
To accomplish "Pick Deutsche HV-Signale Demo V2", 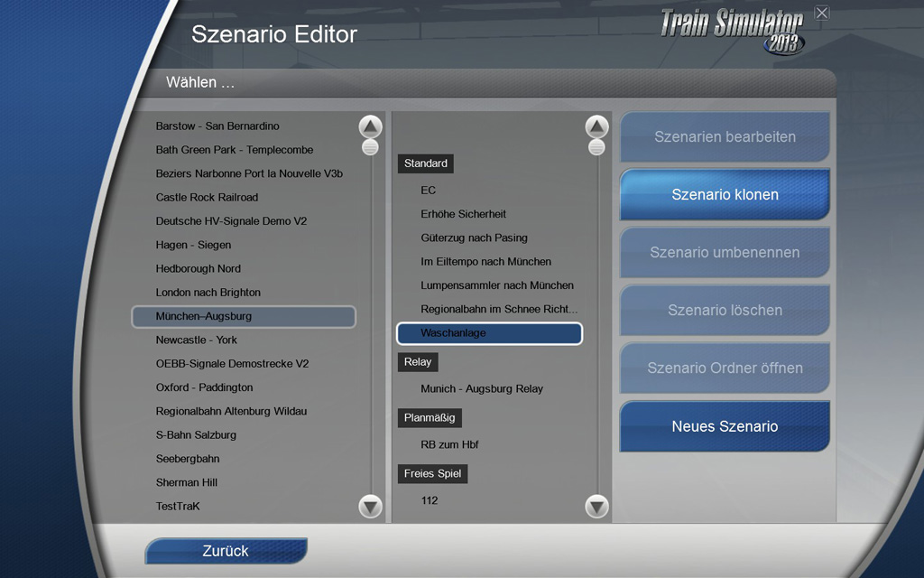I will [231, 221].
